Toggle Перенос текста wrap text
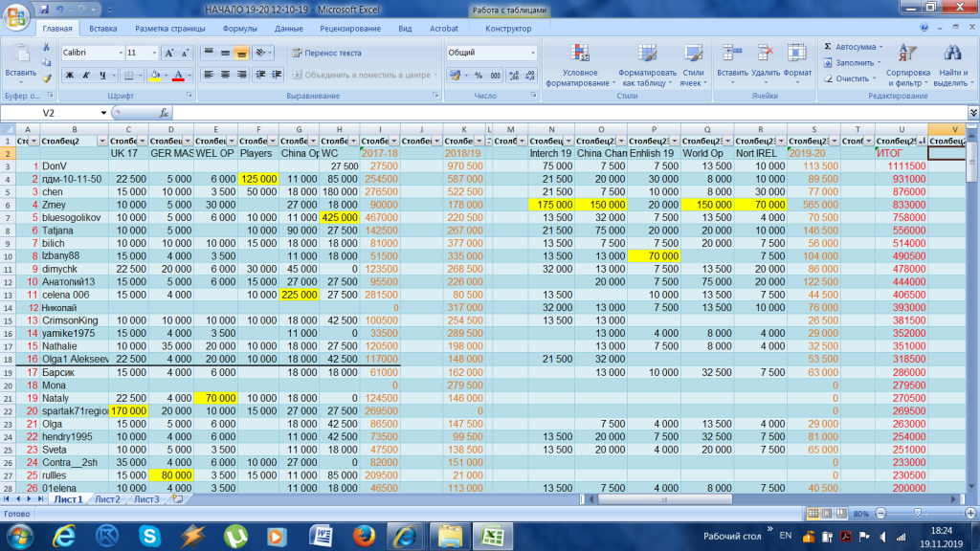The height and width of the screenshot is (551, 980). [x=327, y=54]
